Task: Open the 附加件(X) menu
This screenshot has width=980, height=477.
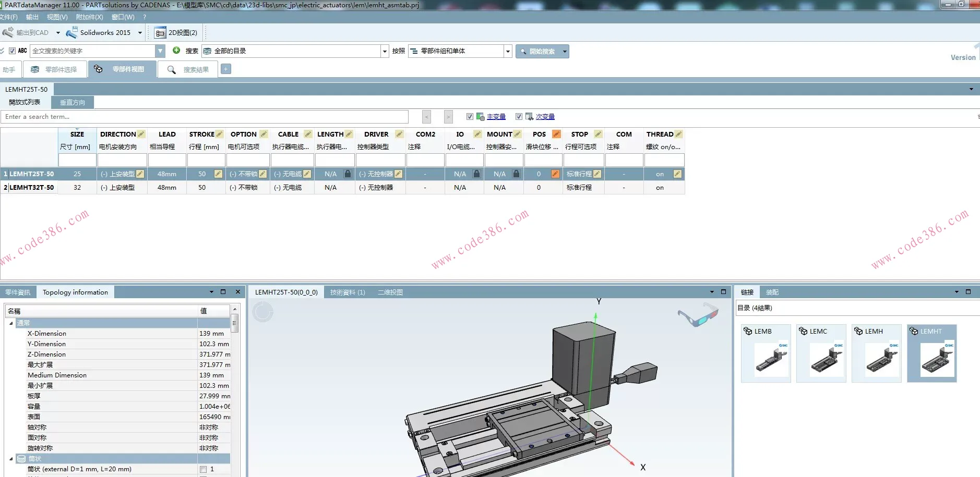Action: coord(89,17)
